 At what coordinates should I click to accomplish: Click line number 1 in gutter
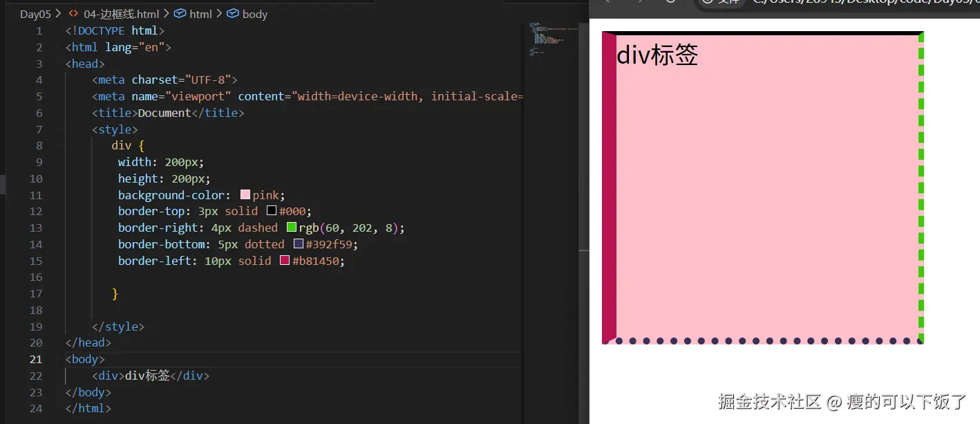tap(39, 30)
